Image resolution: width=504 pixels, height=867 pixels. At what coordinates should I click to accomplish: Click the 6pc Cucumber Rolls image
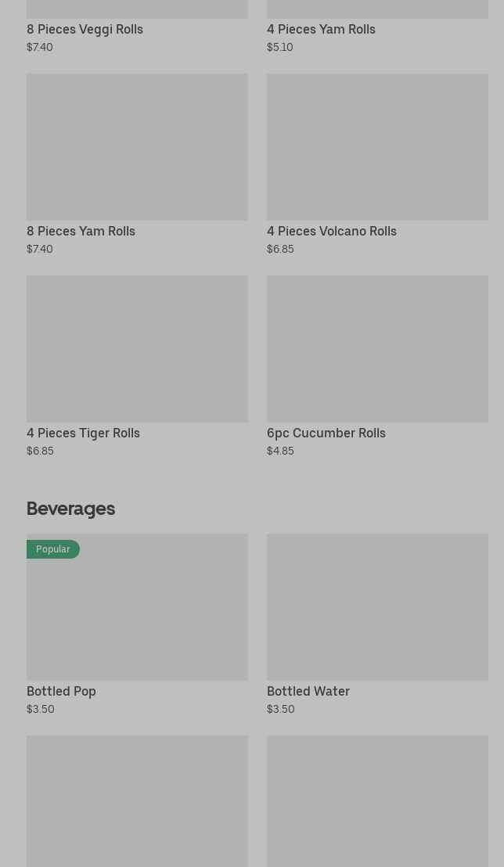pos(377,349)
